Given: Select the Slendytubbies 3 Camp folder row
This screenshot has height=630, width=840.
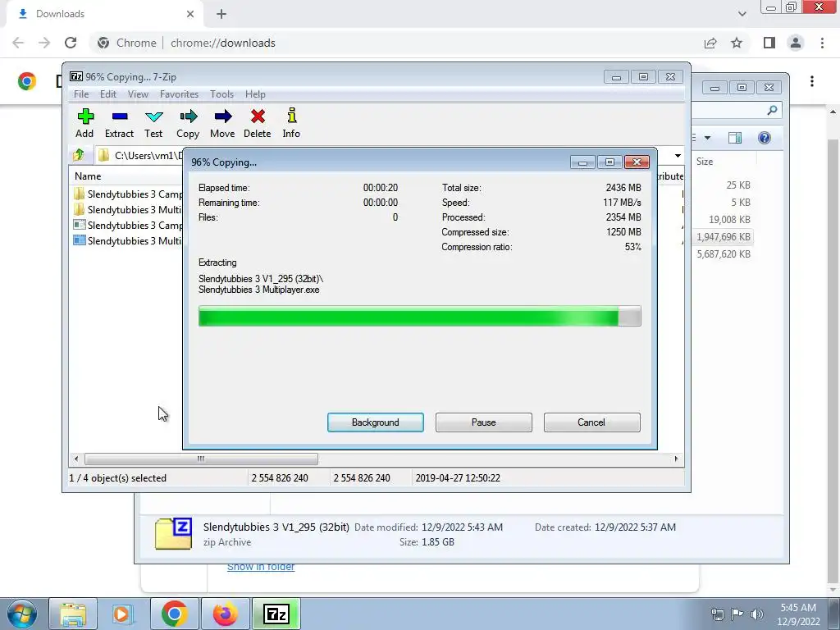Looking at the screenshot, I should (x=127, y=194).
